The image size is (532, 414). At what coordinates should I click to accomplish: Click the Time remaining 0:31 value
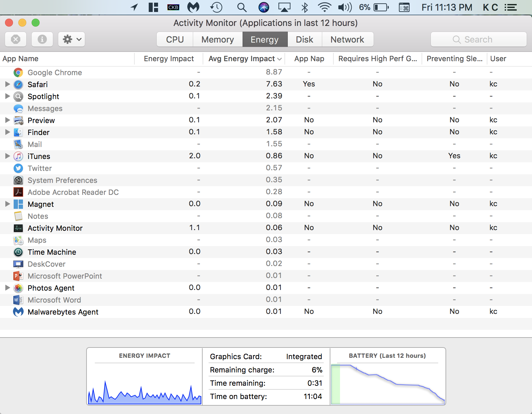click(315, 383)
